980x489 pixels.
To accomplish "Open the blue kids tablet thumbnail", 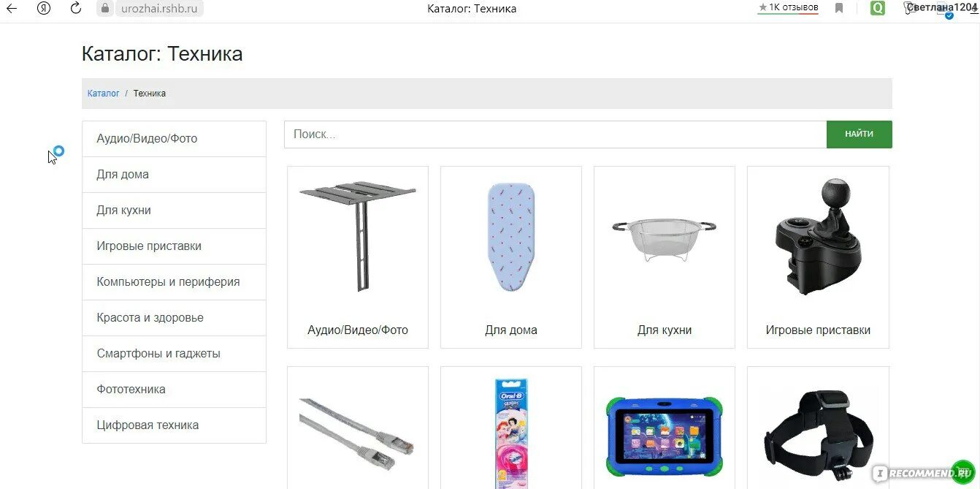I will pos(664,436).
